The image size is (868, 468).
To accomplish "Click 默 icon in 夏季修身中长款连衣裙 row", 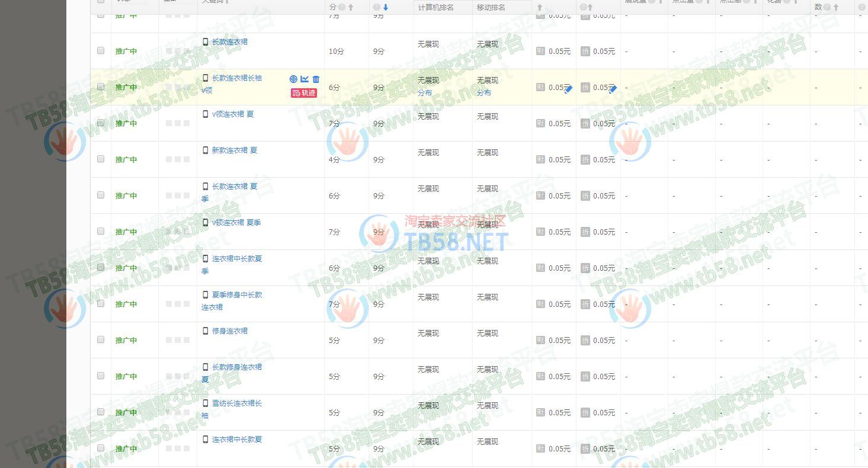I will pyautogui.click(x=540, y=304).
